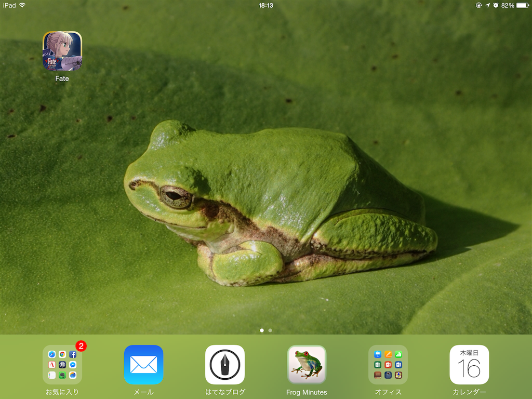Screen dimensions: 532x399
Task: Tap the alarm clock status icon
Action: [x=496, y=5]
